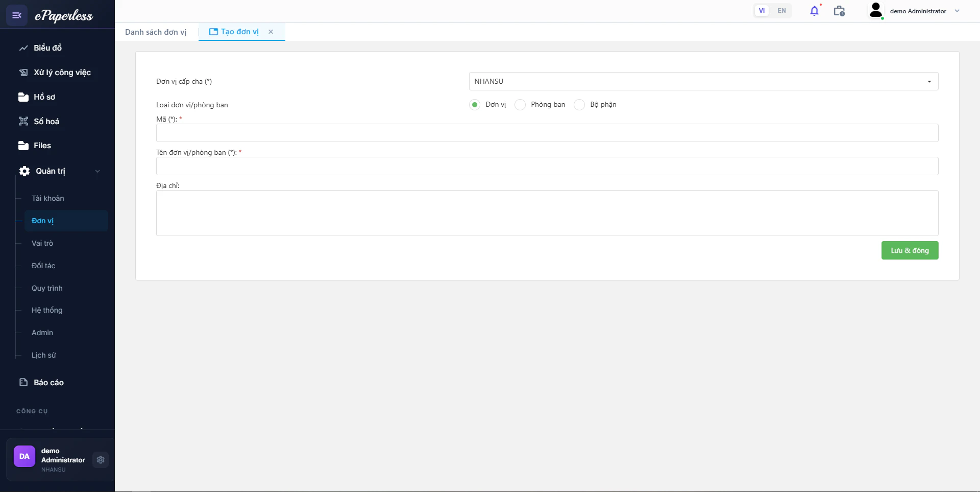Open the briefcase clock icon in header
The width and height of the screenshot is (980, 492).
(839, 11)
